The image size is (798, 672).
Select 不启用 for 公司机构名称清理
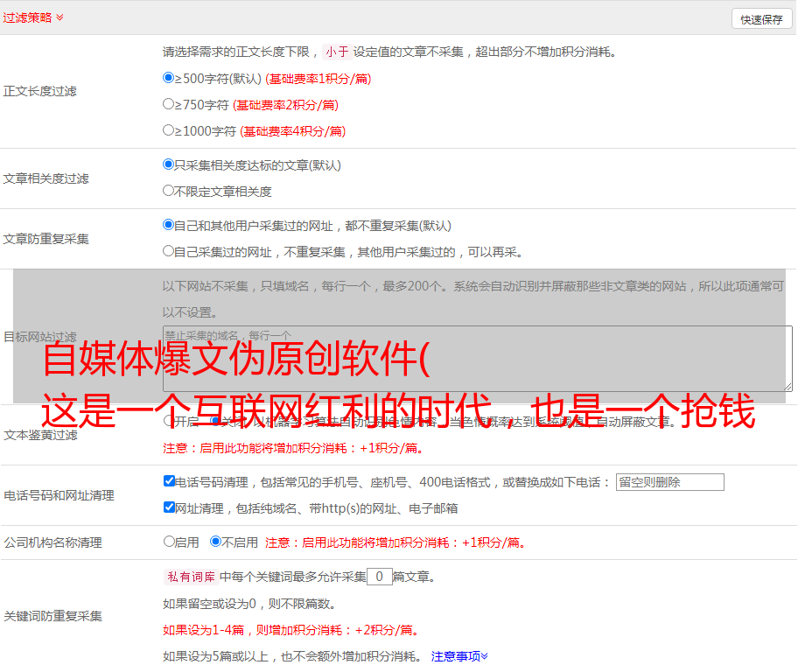click(x=215, y=542)
